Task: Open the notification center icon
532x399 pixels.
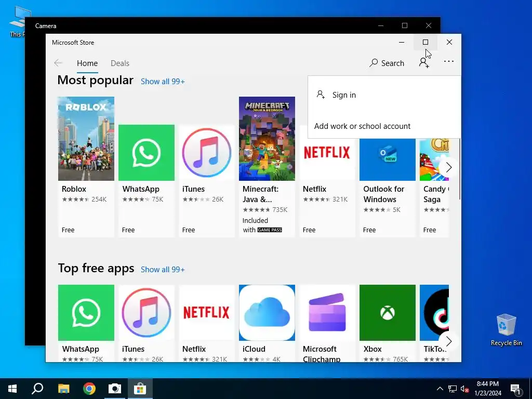Action: coord(515,389)
